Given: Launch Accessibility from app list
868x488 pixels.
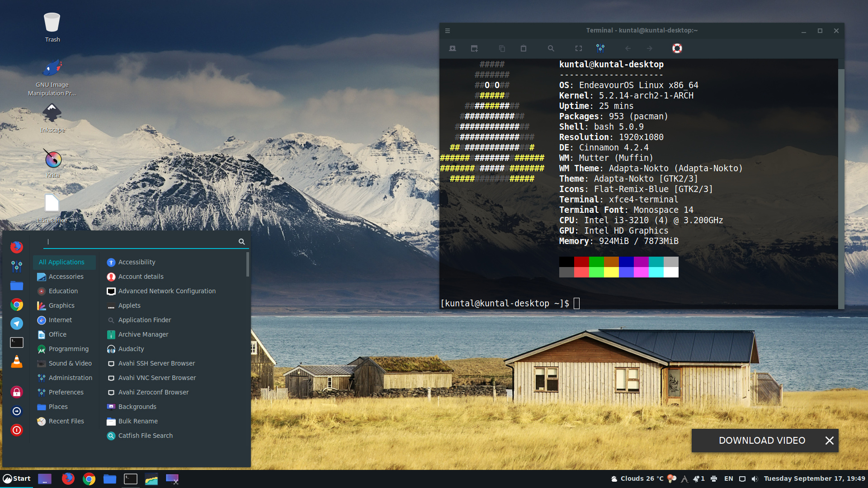Looking at the screenshot, I should [x=175, y=262].
